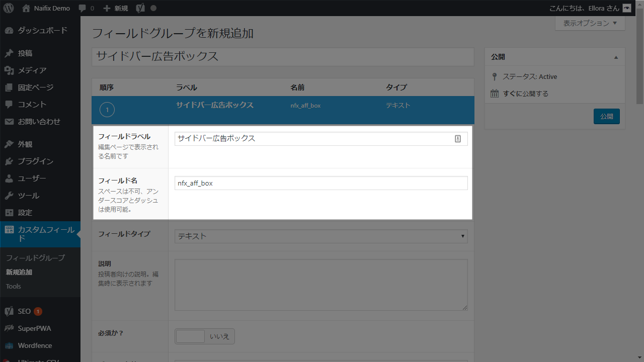644x362 pixels.
Task: Open Yoast SEO icon in admin bar
Action: click(x=141, y=8)
